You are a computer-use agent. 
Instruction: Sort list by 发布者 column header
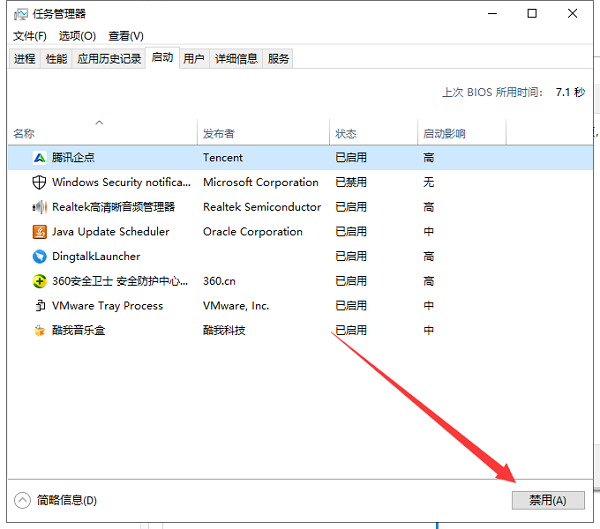click(218, 133)
